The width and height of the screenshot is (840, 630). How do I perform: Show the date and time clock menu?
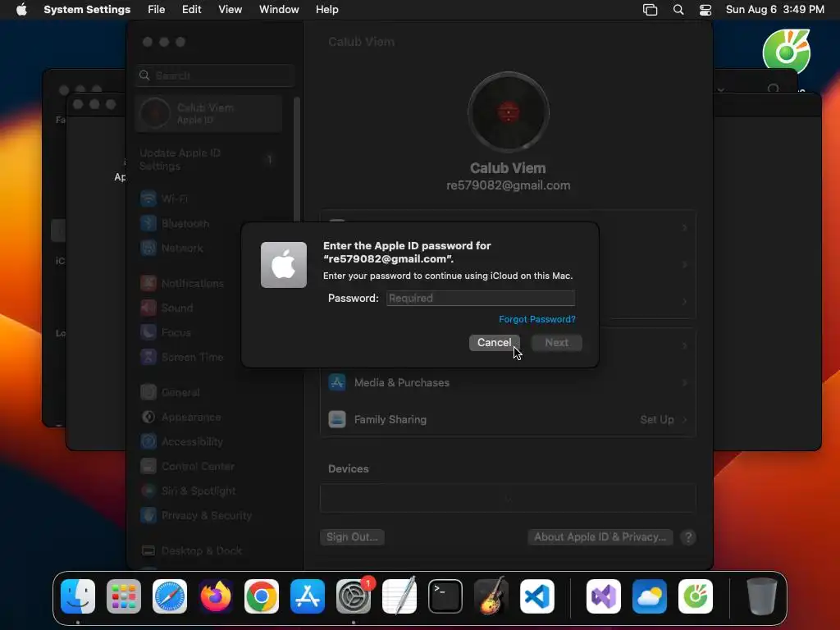coord(774,10)
